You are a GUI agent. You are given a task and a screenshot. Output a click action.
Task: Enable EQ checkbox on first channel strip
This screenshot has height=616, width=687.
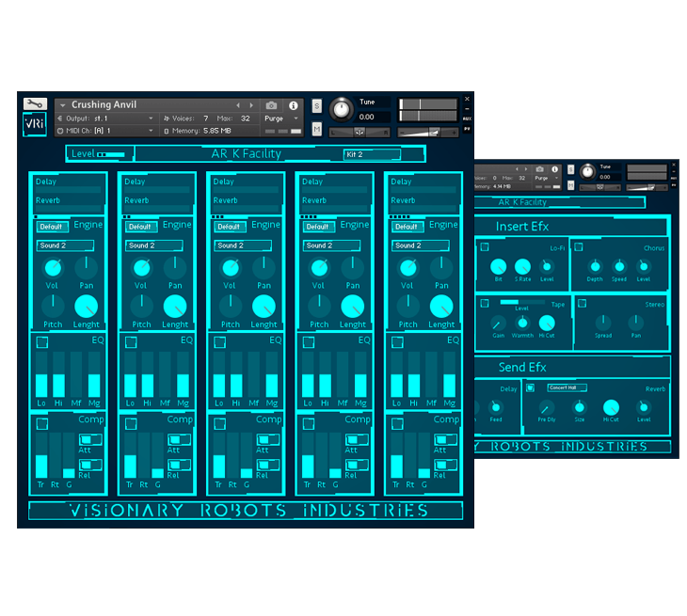[42, 342]
